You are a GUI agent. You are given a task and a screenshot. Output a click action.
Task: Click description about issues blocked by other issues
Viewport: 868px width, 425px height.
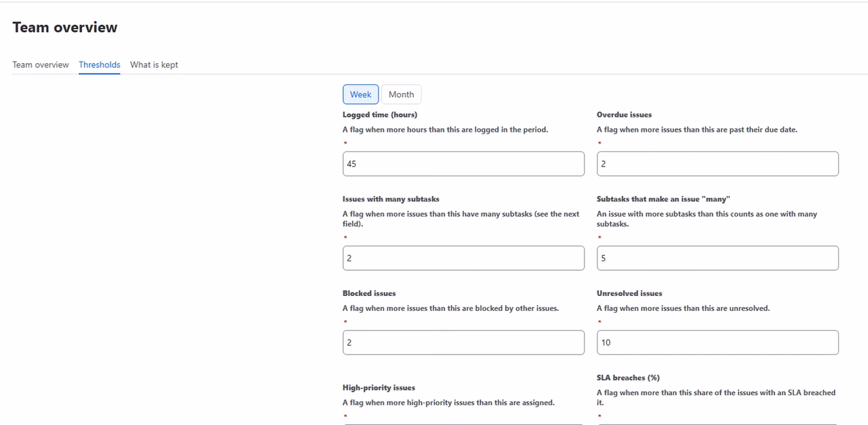click(x=451, y=308)
